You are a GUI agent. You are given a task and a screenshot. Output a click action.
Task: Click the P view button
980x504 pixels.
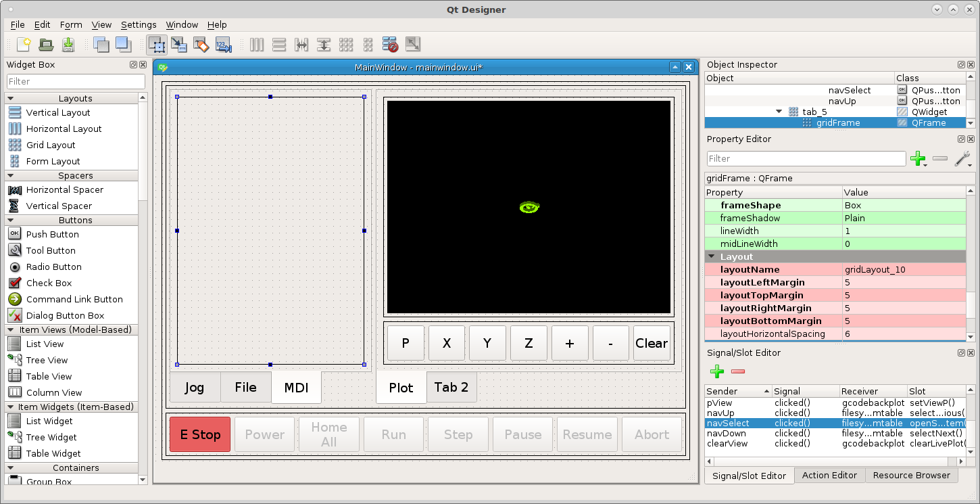(x=406, y=343)
